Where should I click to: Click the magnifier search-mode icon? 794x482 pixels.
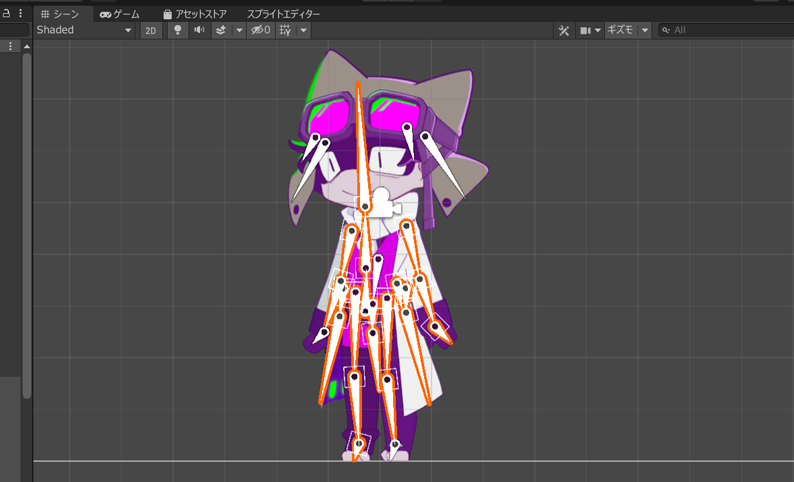(x=666, y=30)
